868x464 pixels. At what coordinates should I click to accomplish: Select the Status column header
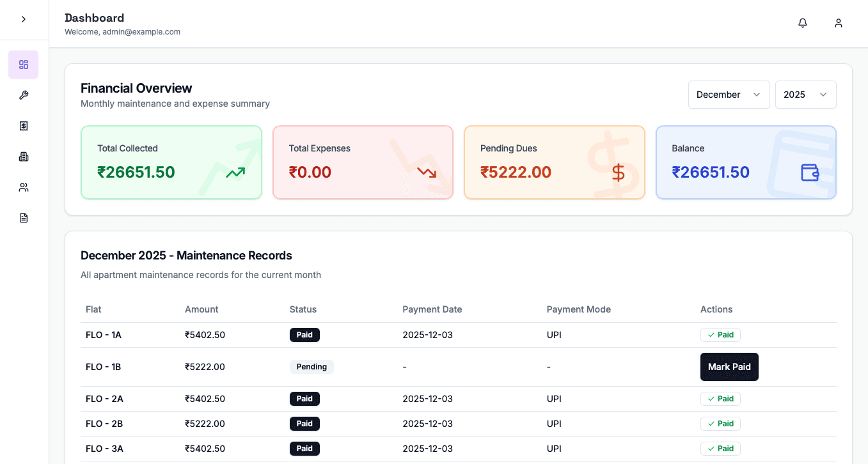pyautogui.click(x=303, y=309)
